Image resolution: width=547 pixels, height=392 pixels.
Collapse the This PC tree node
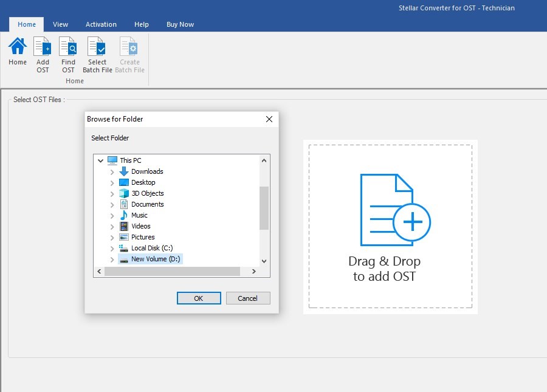click(100, 160)
